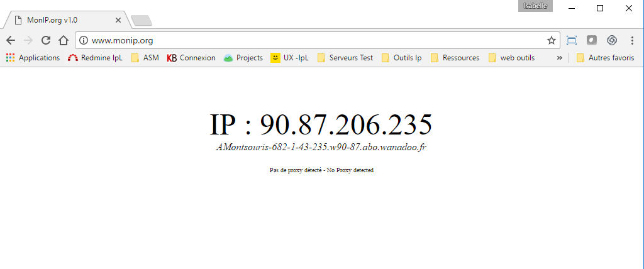644x269 pixels.
Task: Open a new tab
Action: tap(142, 21)
